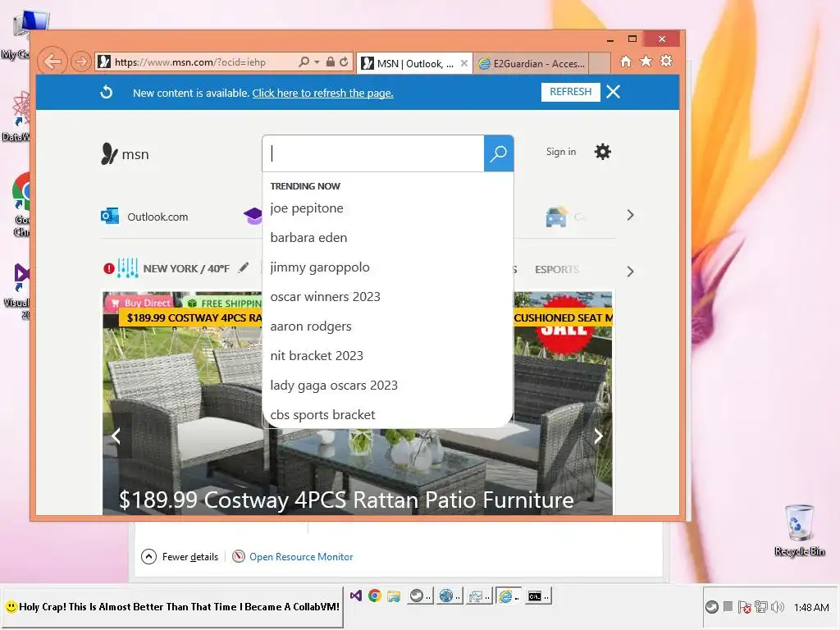840x630 pixels.
Task: Go to previous carousel slide arrow
Action: (116, 436)
